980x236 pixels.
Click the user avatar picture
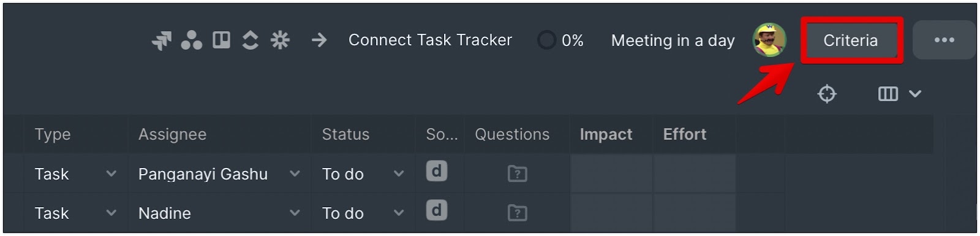tap(769, 40)
